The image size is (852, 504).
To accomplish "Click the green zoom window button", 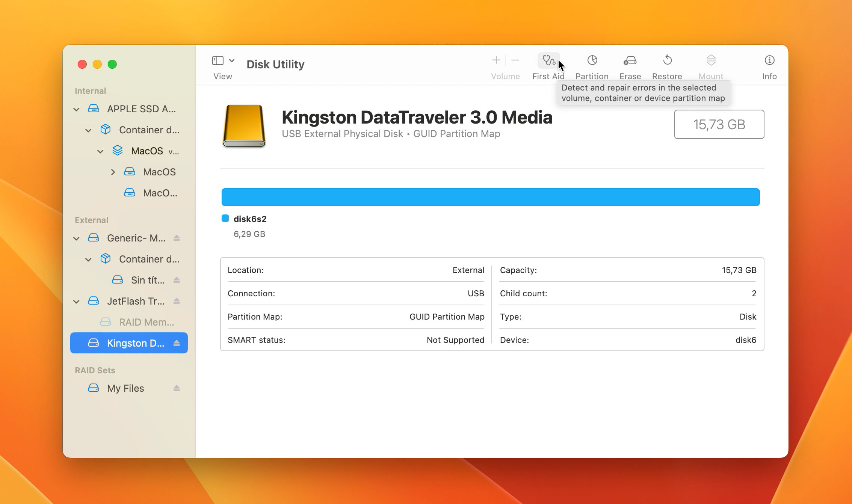I will pyautogui.click(x=112, y=64).
